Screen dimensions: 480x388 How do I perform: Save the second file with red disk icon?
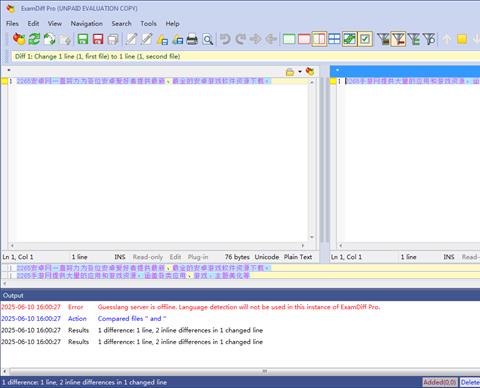coord(98,39)
